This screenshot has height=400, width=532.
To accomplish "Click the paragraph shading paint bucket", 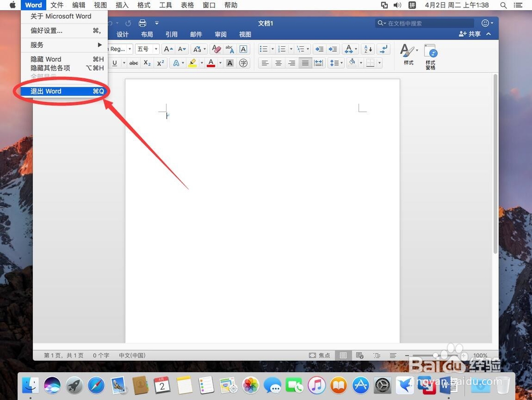I will click(352, 63).
